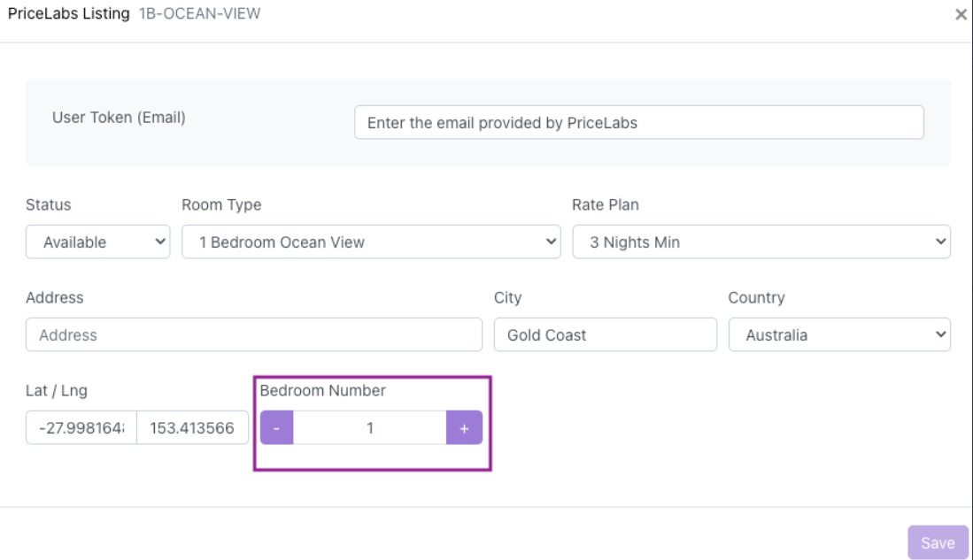This screenshot has width=973, height=560.
Task: Click the latitude field showing -27.998164
Action: 81,428
